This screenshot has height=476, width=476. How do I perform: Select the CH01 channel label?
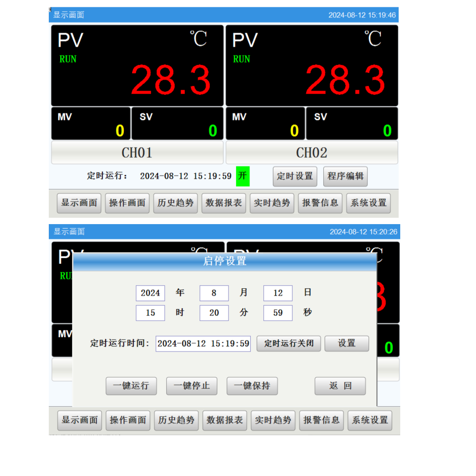point(137,153)
